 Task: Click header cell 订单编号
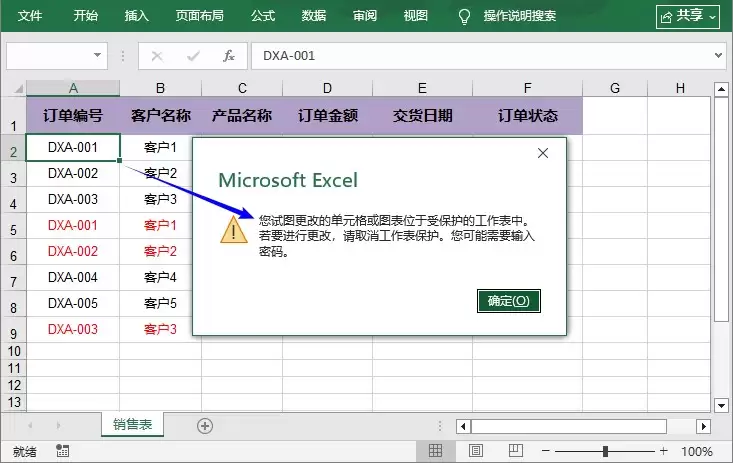[x=73, y=116]
